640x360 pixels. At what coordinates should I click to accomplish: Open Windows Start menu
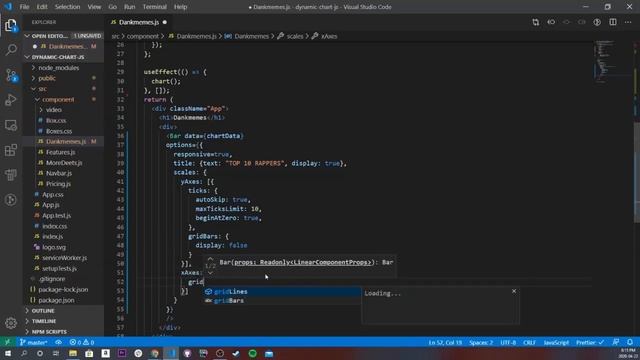click(8, 353)
